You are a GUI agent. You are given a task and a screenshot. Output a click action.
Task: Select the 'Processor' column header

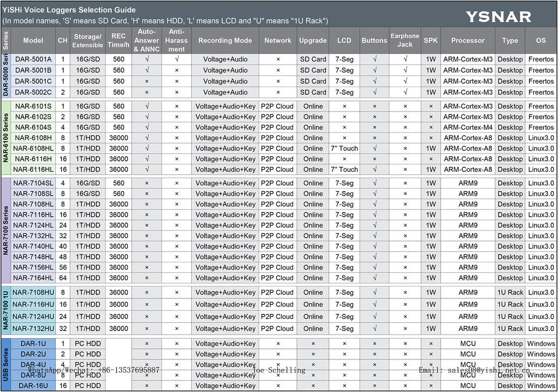[x=468, y=41]
